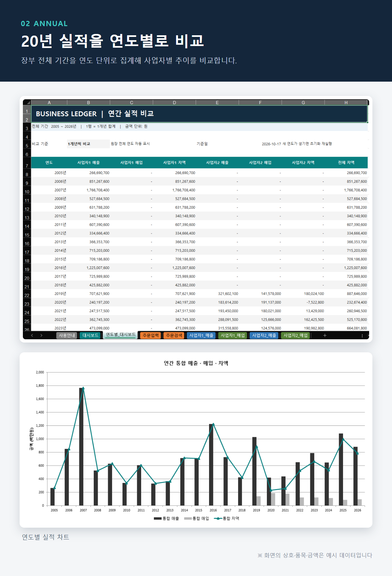Click the 금액 (백만원) axis title
The height and width of the screenshot is (576, 392).
click(32, 439)
